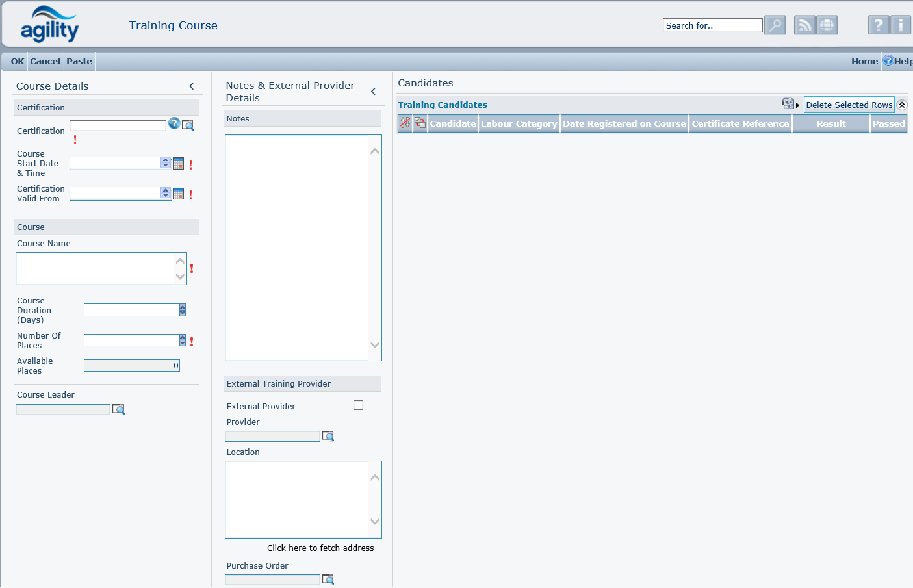This screenshot has width=913, height=588.
Task: Click the Delete Selected Rows button
Action: [849, 105]
